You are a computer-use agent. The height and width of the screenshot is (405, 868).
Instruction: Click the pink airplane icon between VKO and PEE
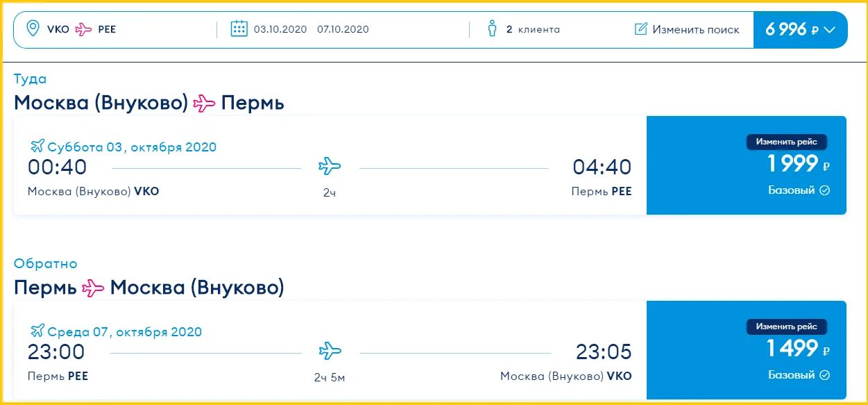pyautogui.click(x=84, y=29)
